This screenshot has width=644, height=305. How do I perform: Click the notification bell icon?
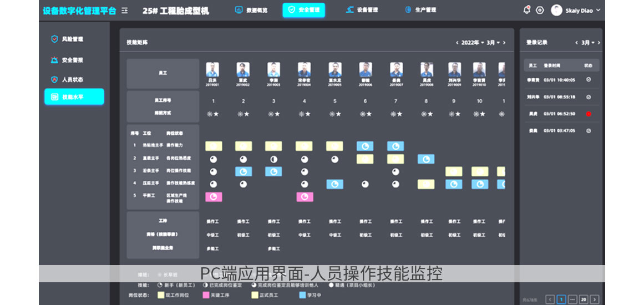[x=526, y=10]
